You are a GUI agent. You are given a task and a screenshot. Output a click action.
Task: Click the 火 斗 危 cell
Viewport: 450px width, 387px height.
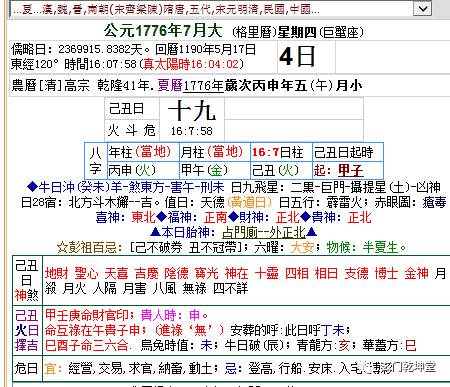click(132, 130)
